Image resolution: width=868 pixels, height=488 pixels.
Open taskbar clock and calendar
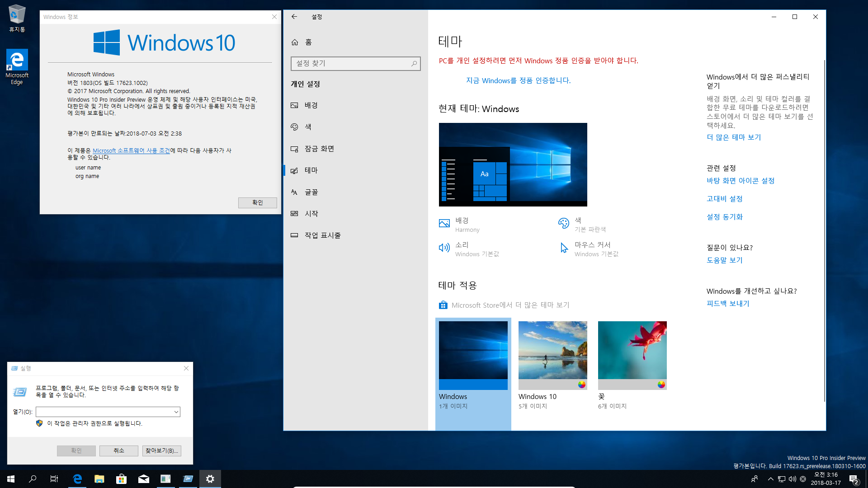click(826, 479)
